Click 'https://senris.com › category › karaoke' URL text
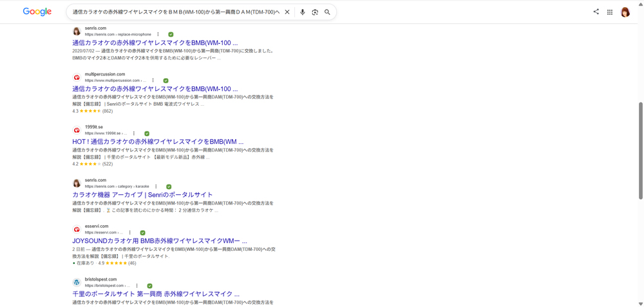Image resolution: width=644 pixels, height=307 pixels. 117,186
